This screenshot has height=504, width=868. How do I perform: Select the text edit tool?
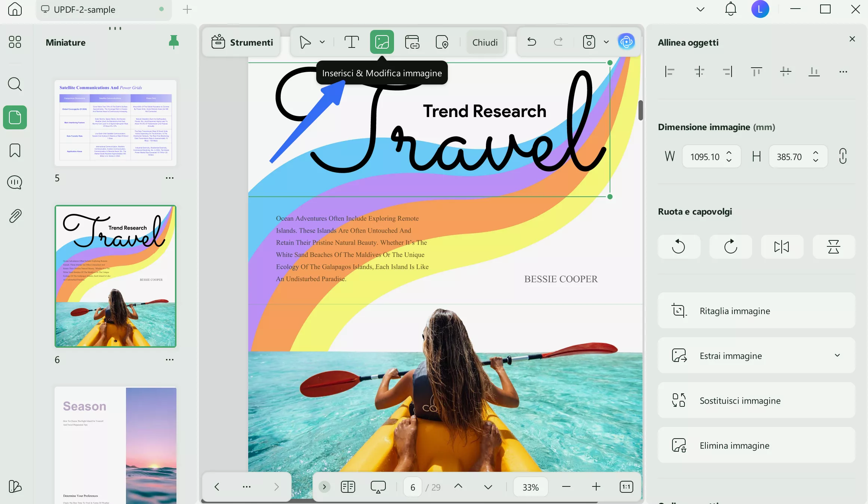point(351,42)
